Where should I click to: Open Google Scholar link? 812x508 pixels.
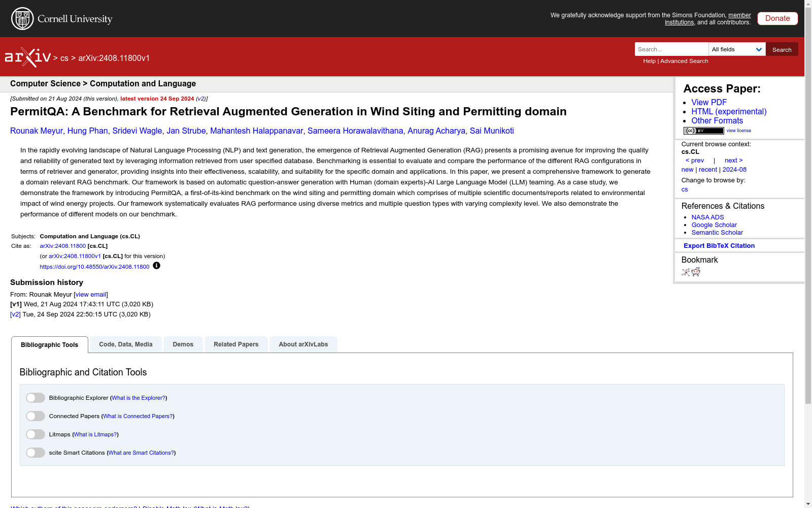(x=714, y=225)
